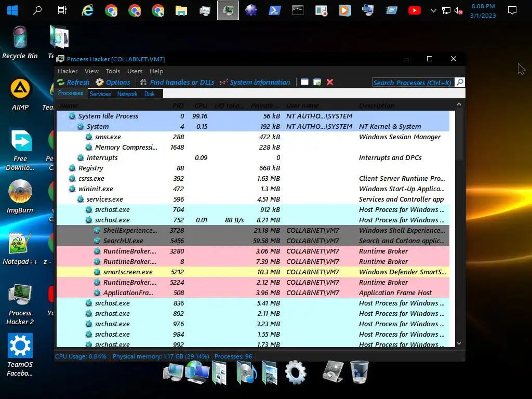Select the smartscreen.exe process row
Image resolution: width=532 pixels, height=399 pixels.
(x=253, y=272)
